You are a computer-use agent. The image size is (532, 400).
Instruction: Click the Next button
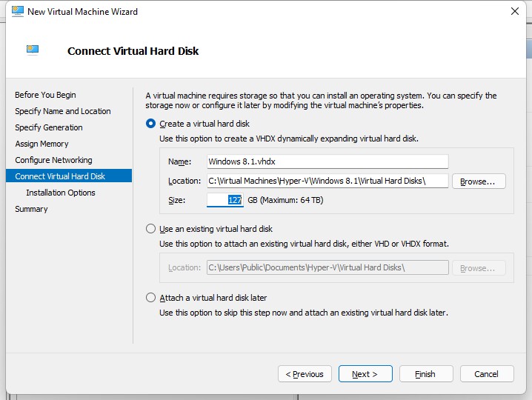pyautogui.click(x=365, y=374)
